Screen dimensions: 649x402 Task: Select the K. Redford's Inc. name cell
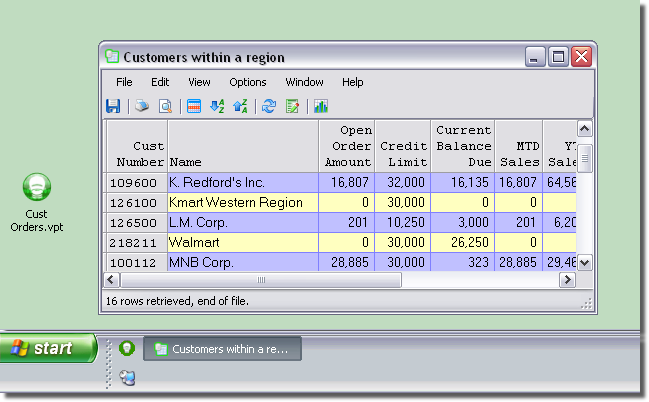tap(243, 183)
